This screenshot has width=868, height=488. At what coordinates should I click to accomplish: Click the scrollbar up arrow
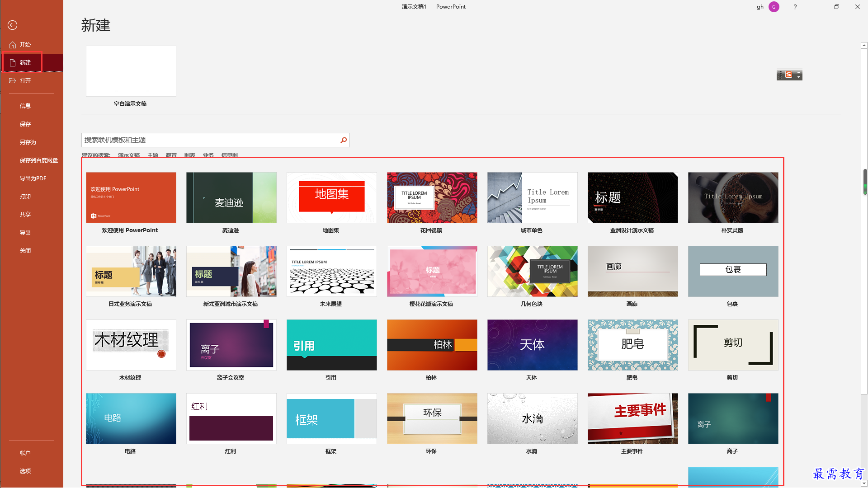click(864, 45)
